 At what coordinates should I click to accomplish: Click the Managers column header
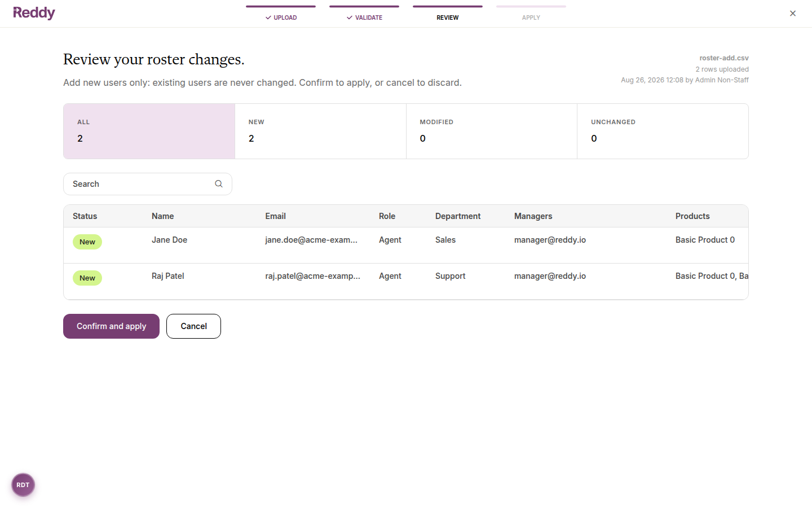pyautogui.click(x=533, y=216)
